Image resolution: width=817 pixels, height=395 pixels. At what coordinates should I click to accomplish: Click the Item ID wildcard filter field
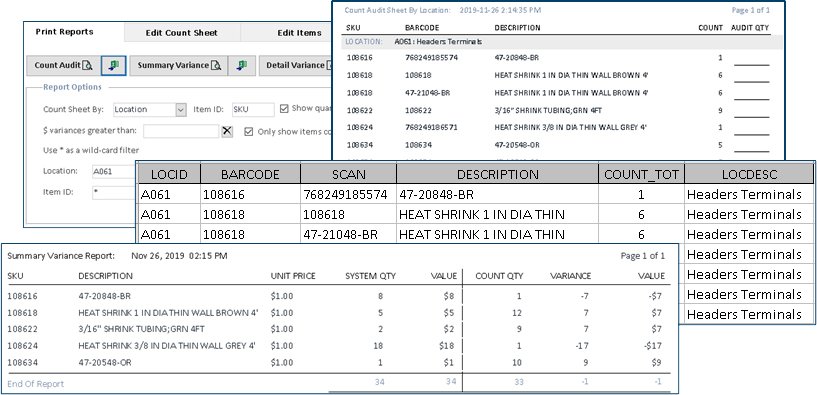(x=113, y=192)
